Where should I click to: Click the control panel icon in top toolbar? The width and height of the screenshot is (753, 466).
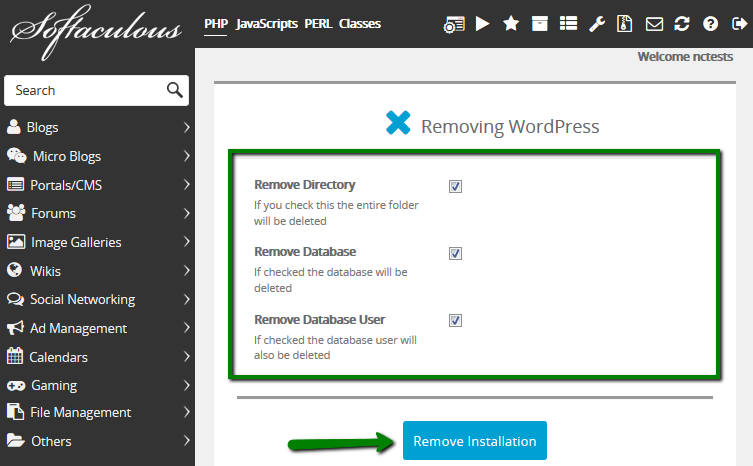[x=453, y=24]
